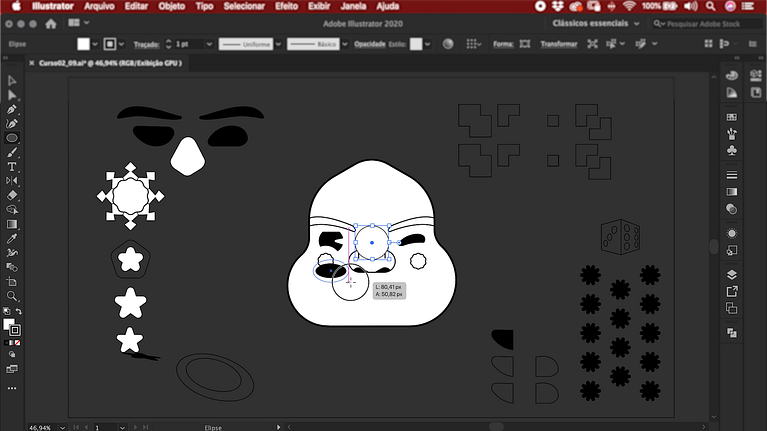Select the Type tool
The image size is (767, 431).
(x=12, y=167)
